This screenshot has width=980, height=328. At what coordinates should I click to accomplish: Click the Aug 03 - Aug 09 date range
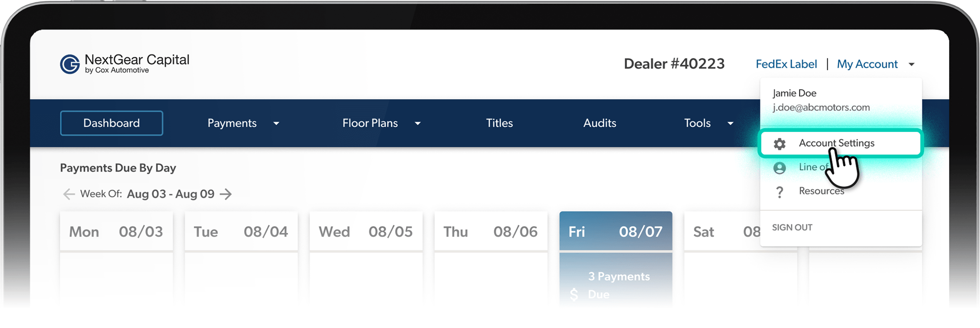(171, 194)
